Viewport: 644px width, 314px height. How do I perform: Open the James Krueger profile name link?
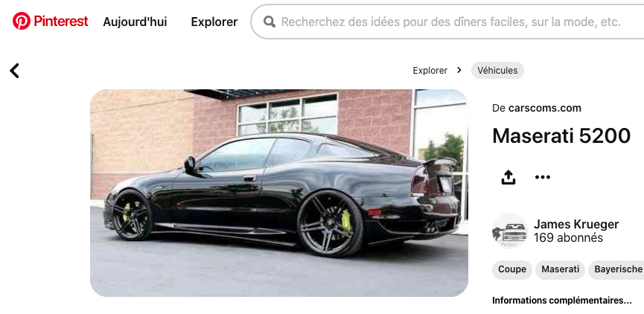[576, 225]
